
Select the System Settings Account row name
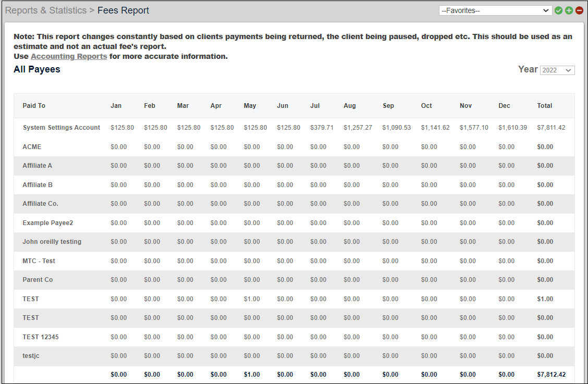tap(62, 128)
